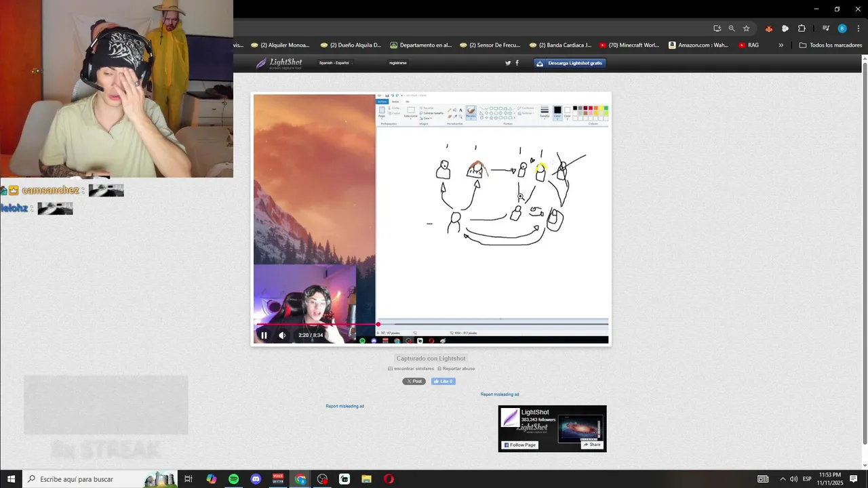
Task: Open the volume control in the tray
Action: point(793,479)
